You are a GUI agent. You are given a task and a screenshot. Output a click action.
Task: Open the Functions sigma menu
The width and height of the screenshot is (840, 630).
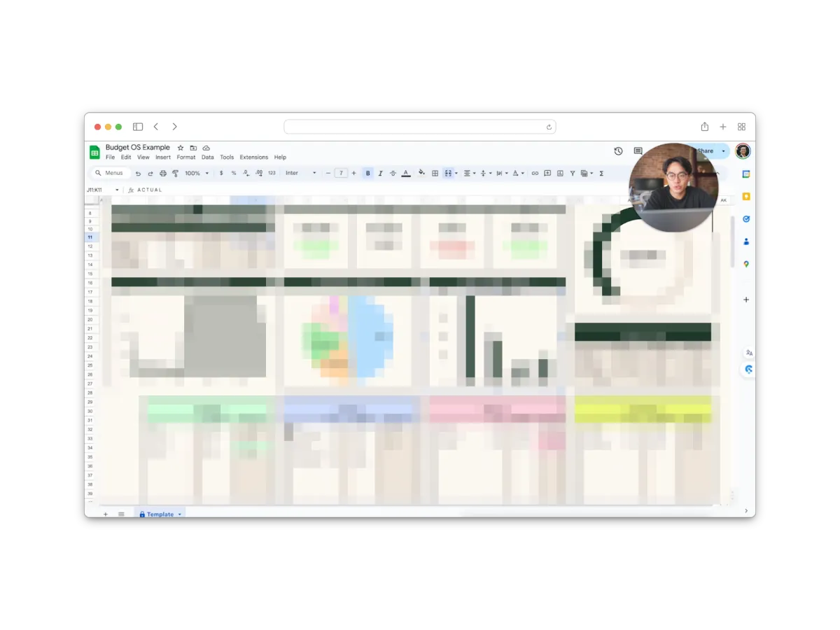click(x=601, y=174)
